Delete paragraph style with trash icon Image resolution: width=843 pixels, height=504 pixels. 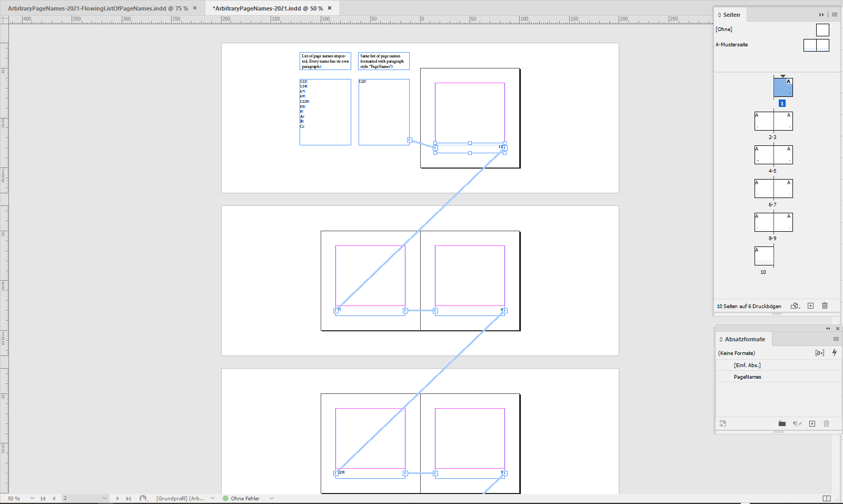coord(827,423)
